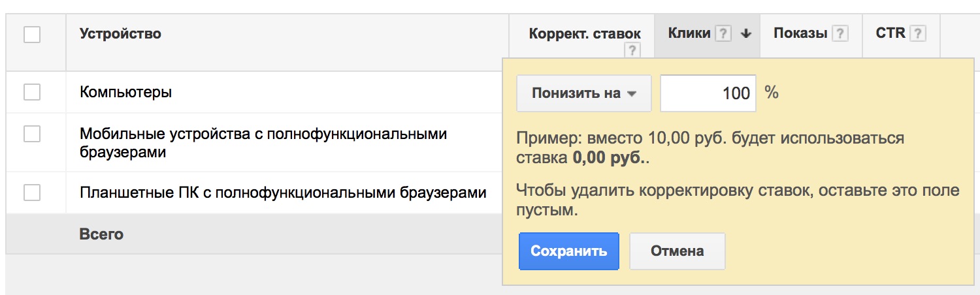The width and height of the screenshot is (980, 295).
Task: Check the Компьютеры row checkbox
Action: click(x=32, y=92)
